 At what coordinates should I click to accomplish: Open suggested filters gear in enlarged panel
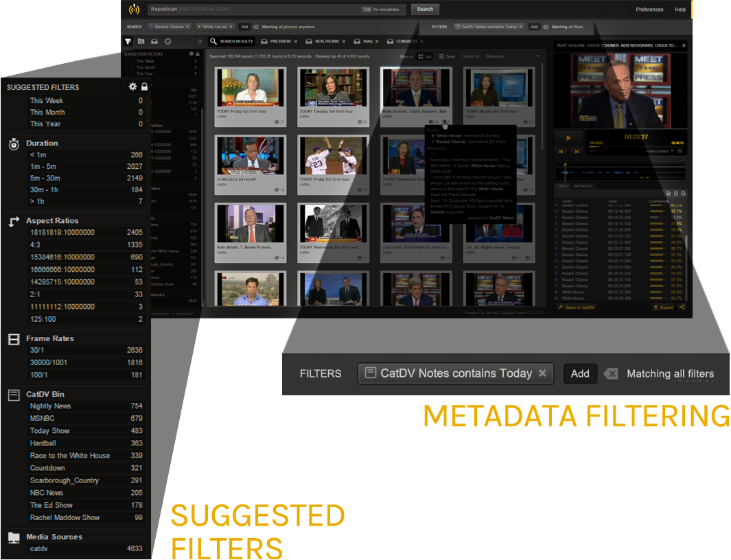point(133,86)
